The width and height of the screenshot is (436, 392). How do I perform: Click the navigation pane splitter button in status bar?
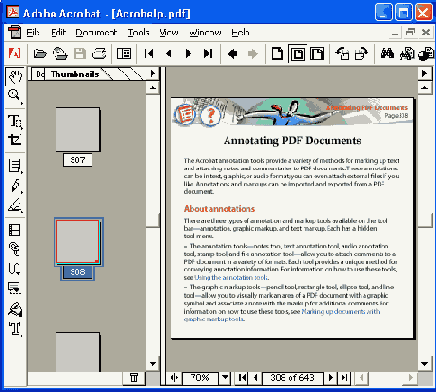click(174, 378)
